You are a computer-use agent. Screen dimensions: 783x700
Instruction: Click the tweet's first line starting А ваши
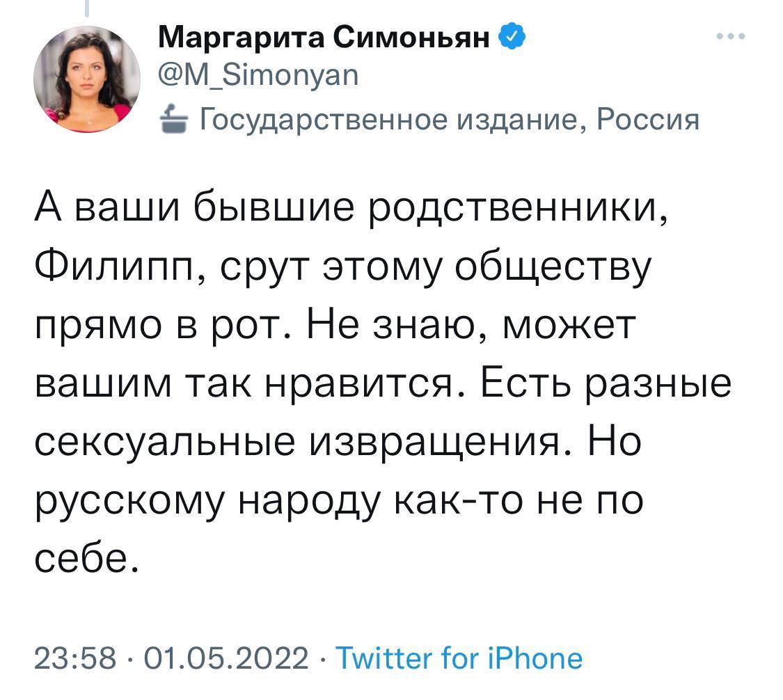(x=351, y=207)
